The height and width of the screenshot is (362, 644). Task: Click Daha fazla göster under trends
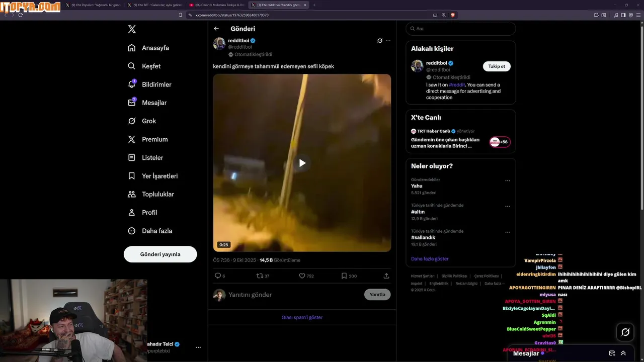[x=430, y=259]
